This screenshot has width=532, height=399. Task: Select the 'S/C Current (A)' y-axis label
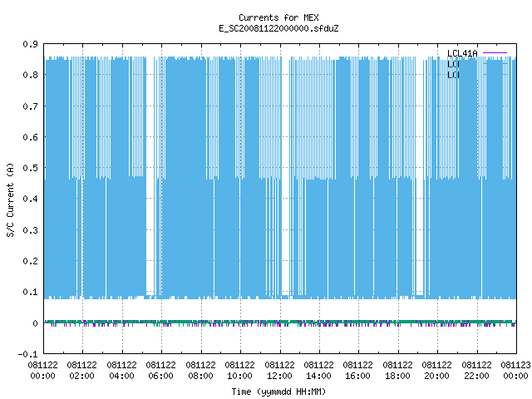[11, 199]
